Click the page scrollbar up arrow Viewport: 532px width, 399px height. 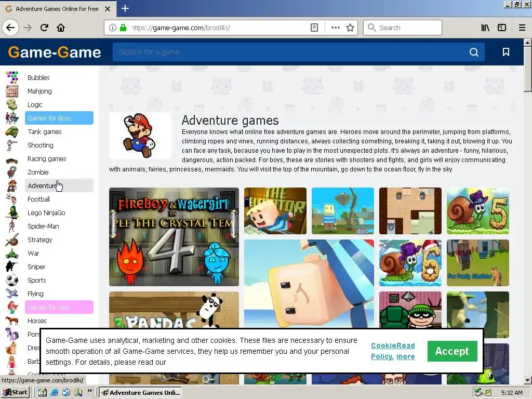(527, 43)
